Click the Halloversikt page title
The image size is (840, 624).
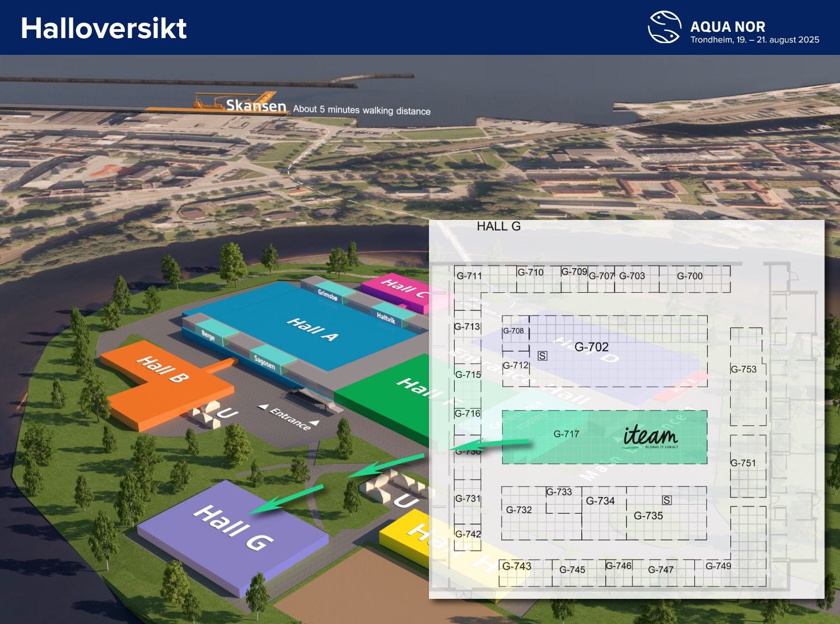(x=104, y=28)
